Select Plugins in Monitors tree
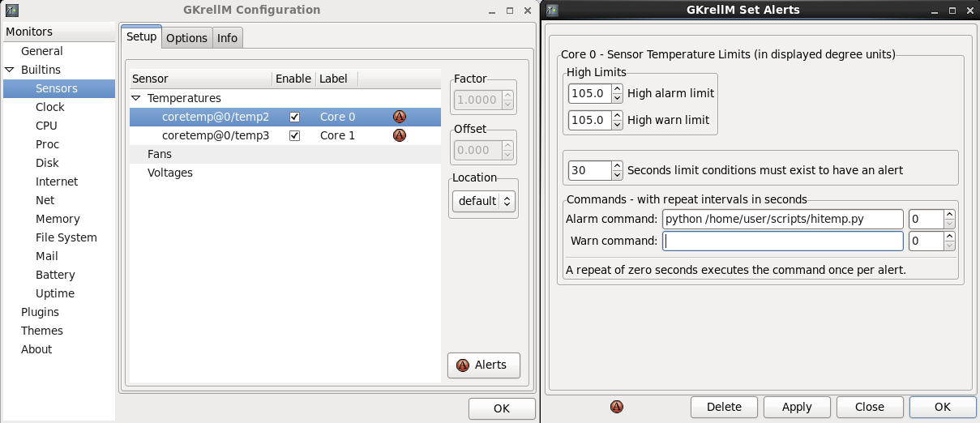Image resolution: width=980 pixels, height=423 pixels. [x=40, y=312]
